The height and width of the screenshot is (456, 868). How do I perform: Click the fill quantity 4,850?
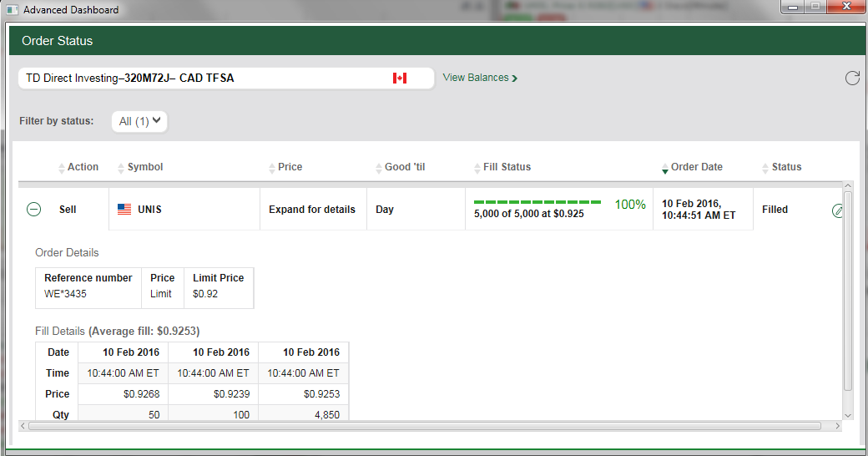tap(327, 414)
